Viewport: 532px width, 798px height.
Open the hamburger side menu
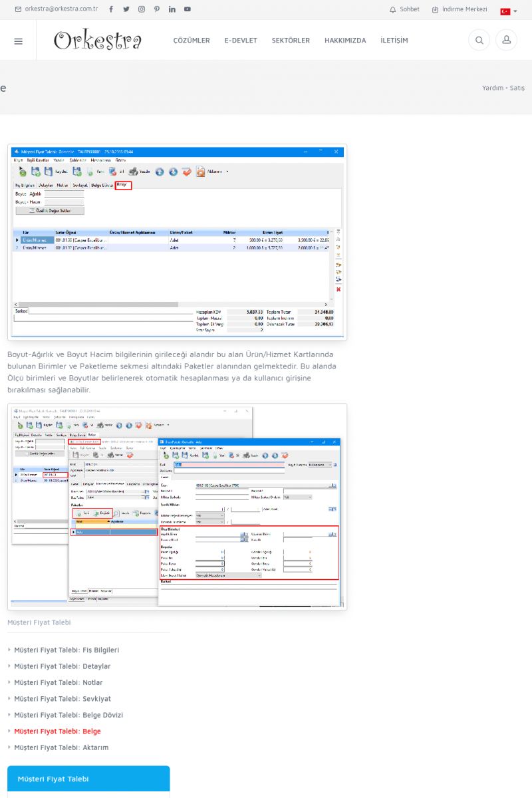tap(18, 41)
